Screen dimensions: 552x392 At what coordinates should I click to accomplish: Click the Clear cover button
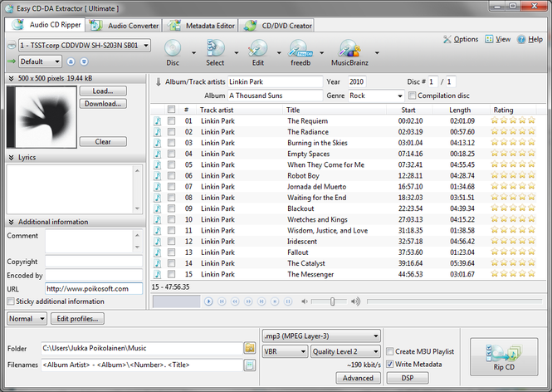[103, 141]
